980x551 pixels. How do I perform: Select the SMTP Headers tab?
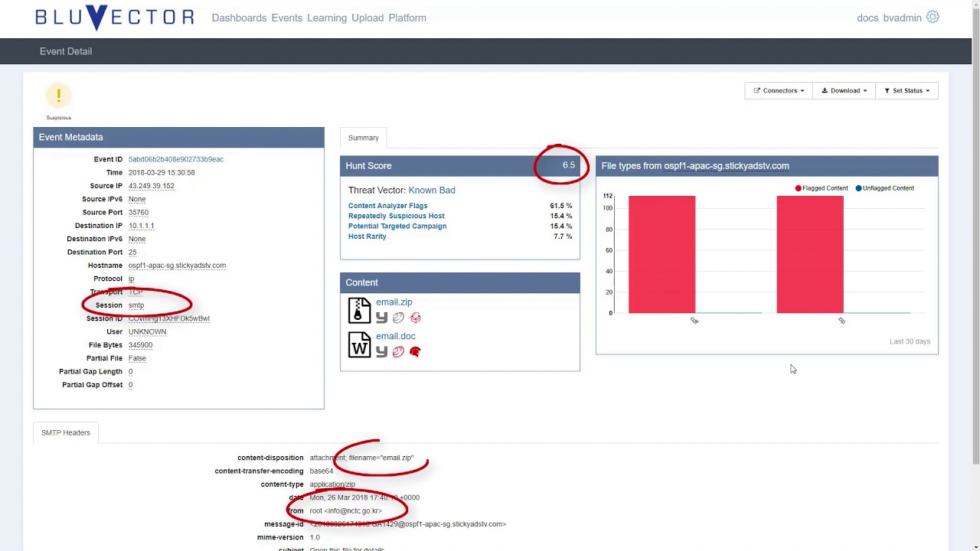66,432
